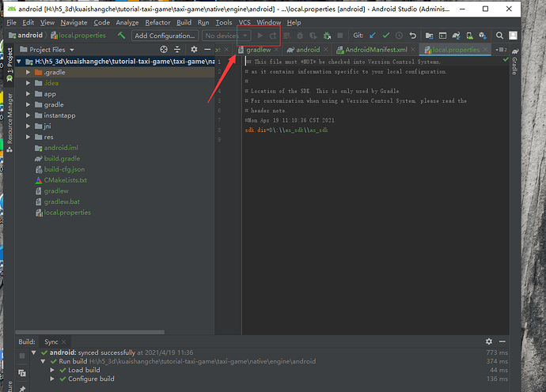Click the sdk.dir line in editor
Screen dimensions: 546x392
click(286, 130)
